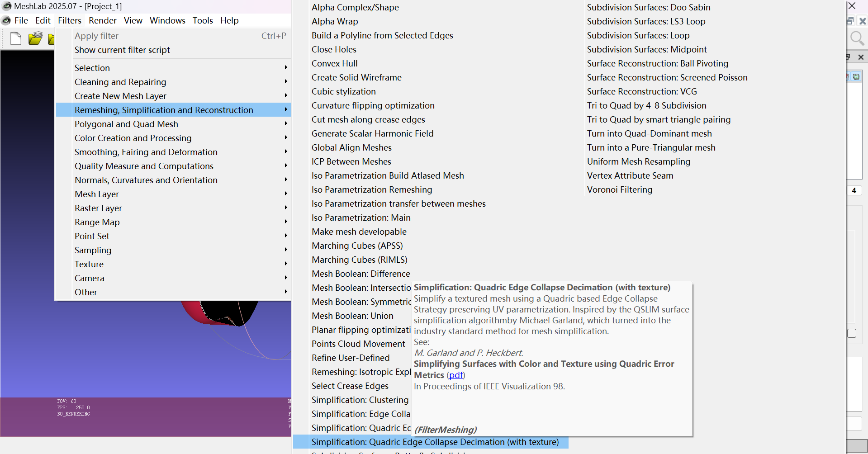Click the MeshLab eye logo in menu bar
Viewport: 868px width, 454px height.
tap(6, 20)
